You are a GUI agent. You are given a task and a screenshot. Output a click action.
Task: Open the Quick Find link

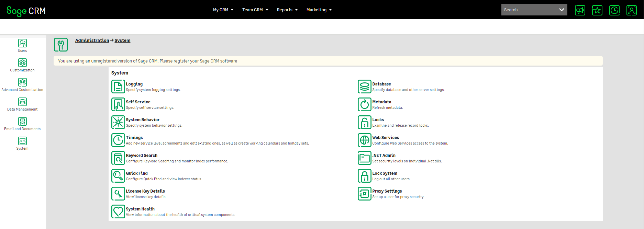tap(137, 173)
